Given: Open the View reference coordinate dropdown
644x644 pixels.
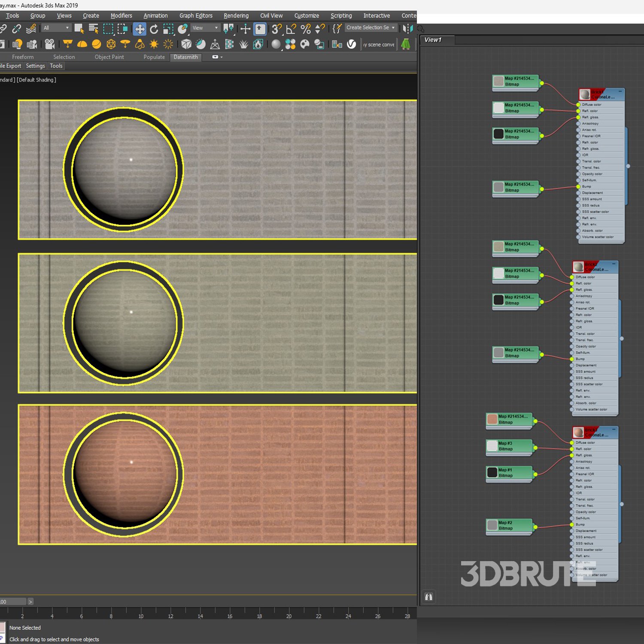Looking at the screenshot, I should coord(205,28).
